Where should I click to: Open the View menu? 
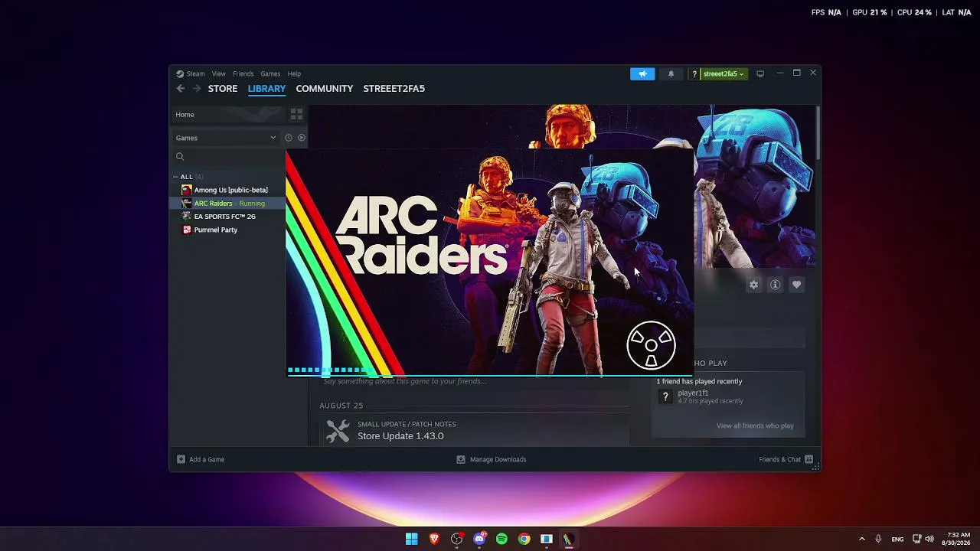(219, 73)
